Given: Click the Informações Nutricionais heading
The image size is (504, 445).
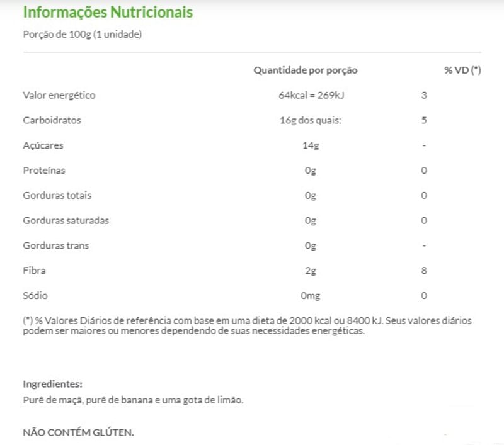Looking at the screenshot, I should click(108, 13).
